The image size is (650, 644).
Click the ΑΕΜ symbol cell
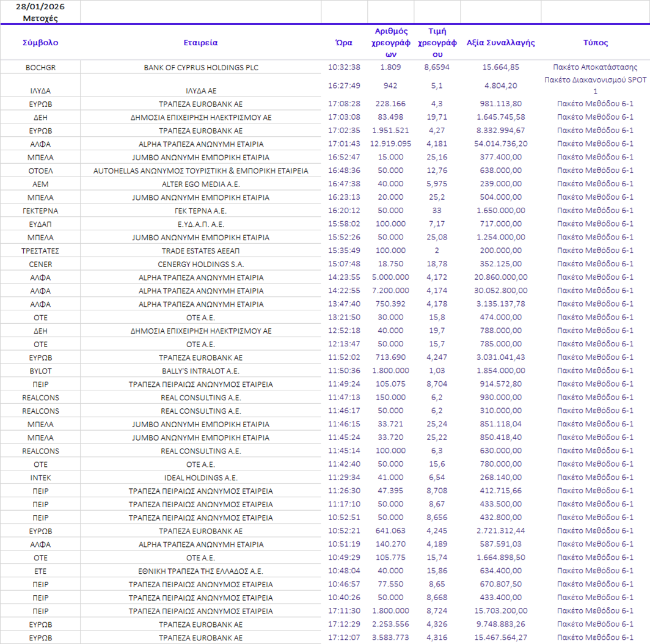(40, 184)
